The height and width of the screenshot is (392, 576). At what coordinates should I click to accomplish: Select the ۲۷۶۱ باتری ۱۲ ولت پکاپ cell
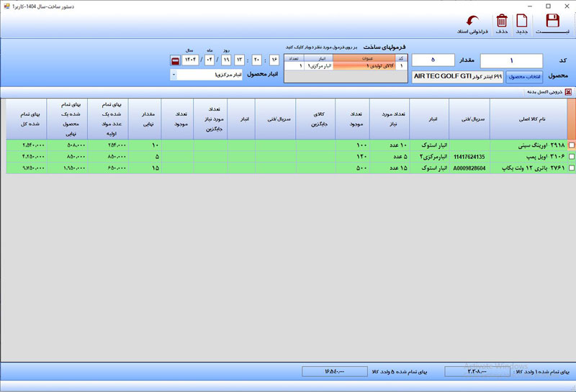point(528,168)
